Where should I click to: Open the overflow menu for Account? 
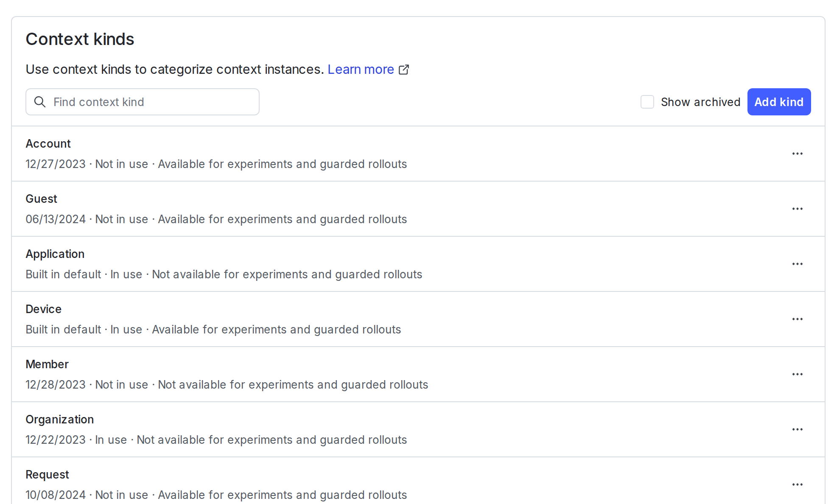point(798,153)
